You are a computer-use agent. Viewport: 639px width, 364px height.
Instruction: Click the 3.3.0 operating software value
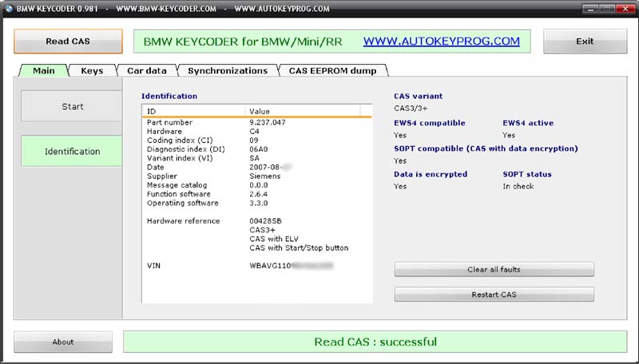pos(258,203)
